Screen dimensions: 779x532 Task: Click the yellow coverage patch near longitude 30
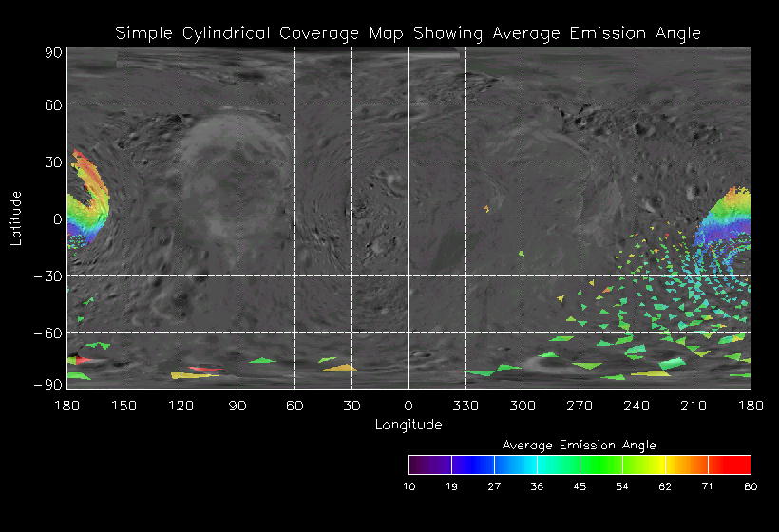344,367
